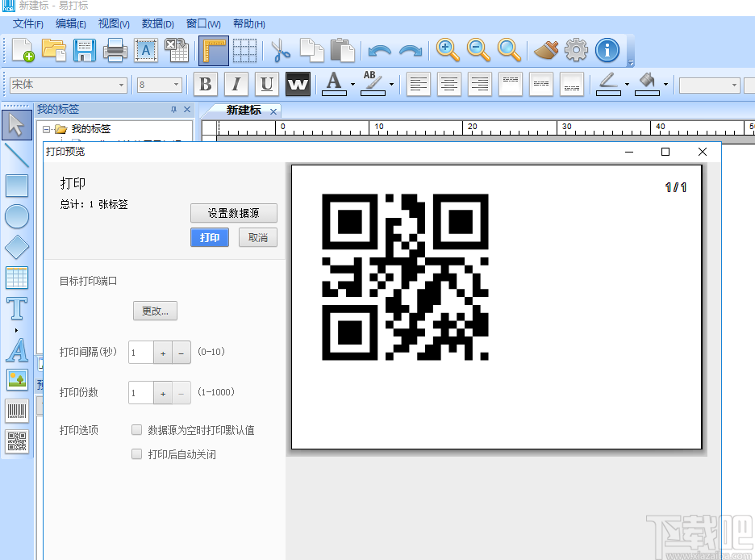This screenshot has height=560, width=755.
Task: Toggle the ruler display icon
Action: click(x=214, y=51)
